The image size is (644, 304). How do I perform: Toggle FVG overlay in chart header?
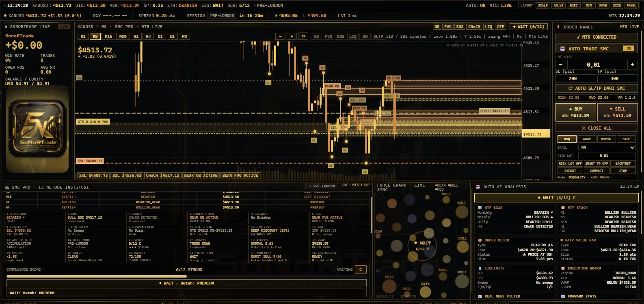click(448, 27)
